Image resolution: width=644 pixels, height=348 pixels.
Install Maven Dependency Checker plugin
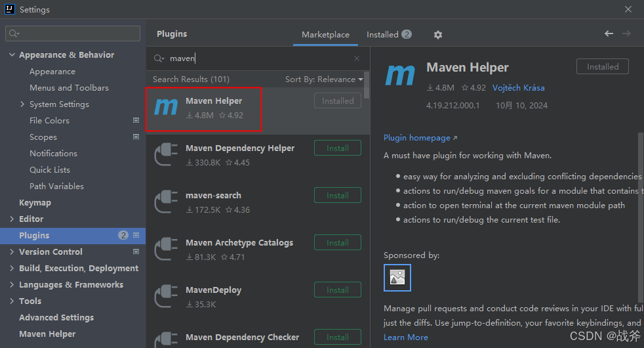[x=338, y=337]
